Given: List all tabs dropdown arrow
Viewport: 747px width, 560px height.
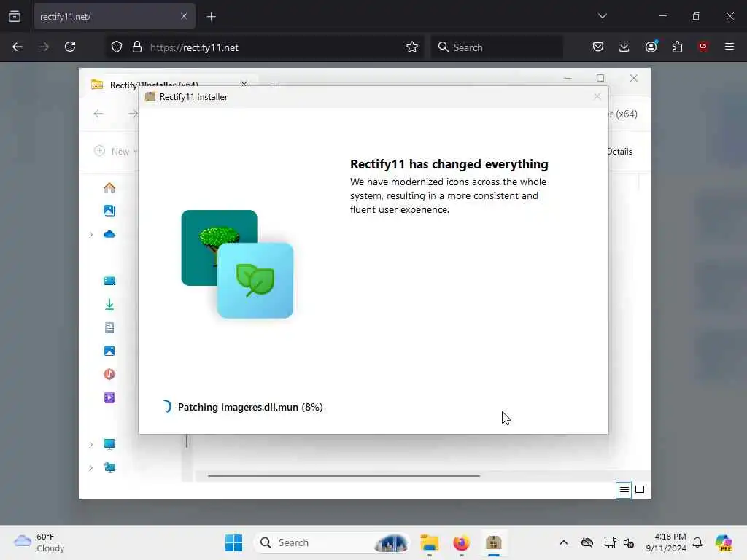Looking at the screenshot, I should click(603, 16).
